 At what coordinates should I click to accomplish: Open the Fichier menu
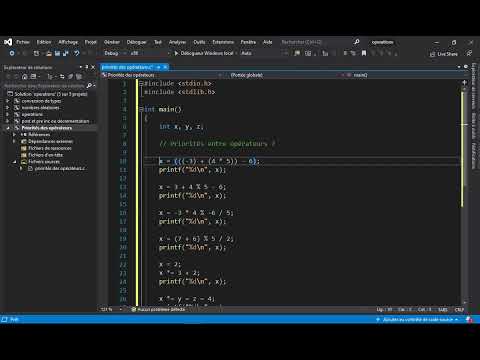(x=23, y=42)
